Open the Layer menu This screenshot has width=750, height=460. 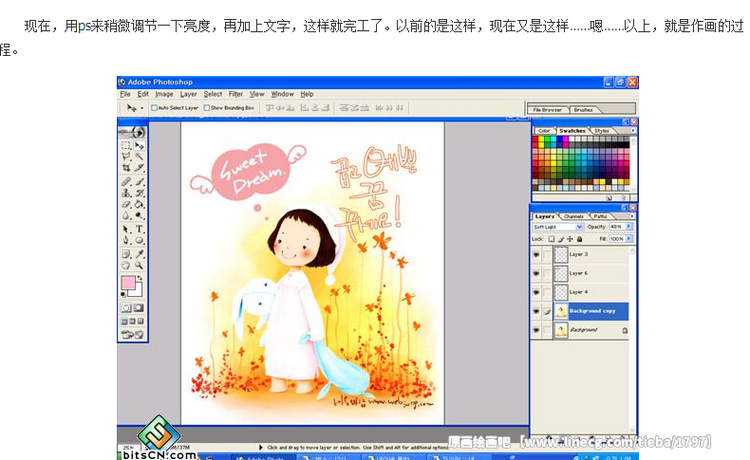188,94
